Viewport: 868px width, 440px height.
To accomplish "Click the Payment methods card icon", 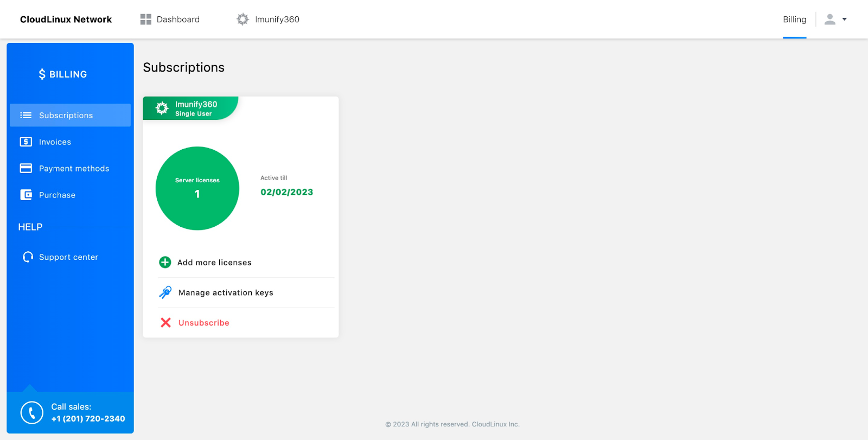I will click(25, 168).
